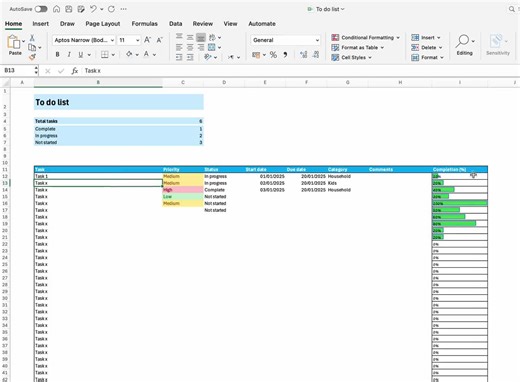Click the Format Painter brush icon
520x382 pixels.
click(32, 57)
